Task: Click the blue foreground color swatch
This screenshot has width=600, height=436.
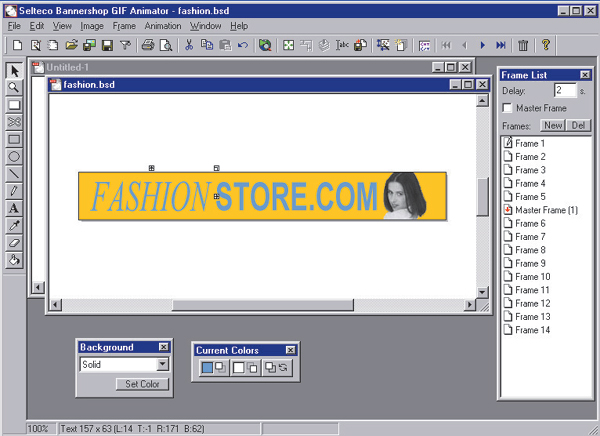Action: pos(207,367)
